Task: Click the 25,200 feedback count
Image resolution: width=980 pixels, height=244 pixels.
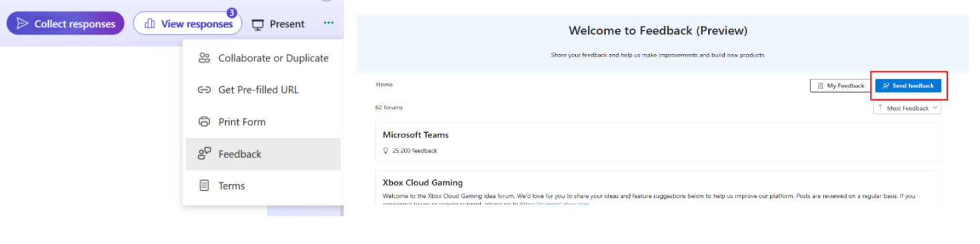Action: click(x=414, y=151)
